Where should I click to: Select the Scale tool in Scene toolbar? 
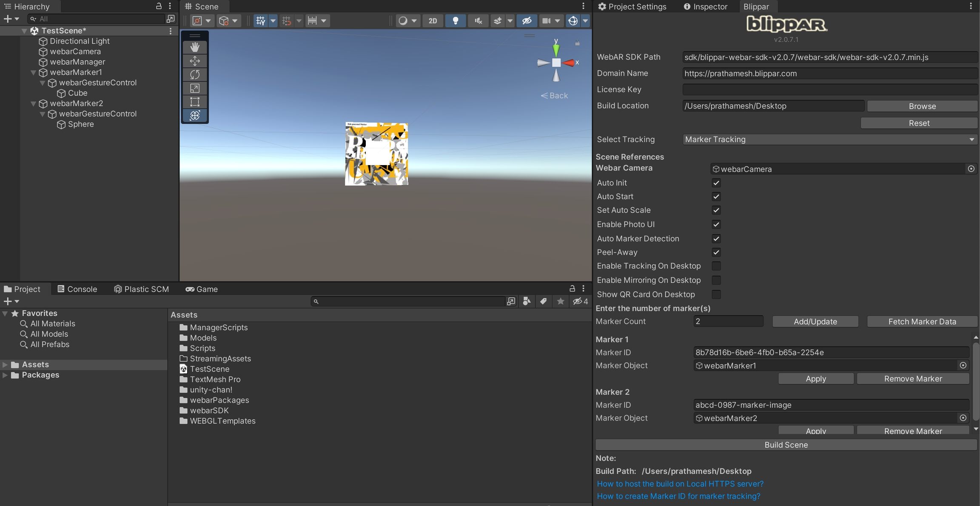[195, 88]
